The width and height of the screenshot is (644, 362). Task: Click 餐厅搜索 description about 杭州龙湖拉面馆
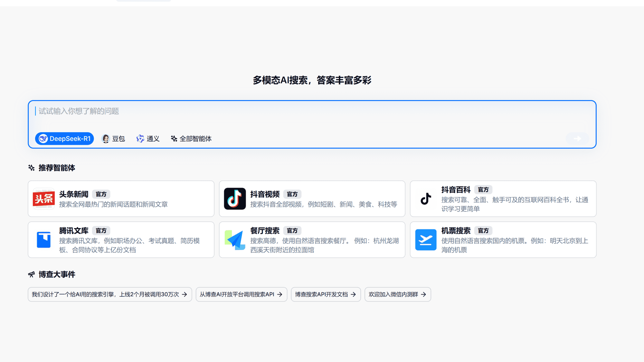pos(325,245)
